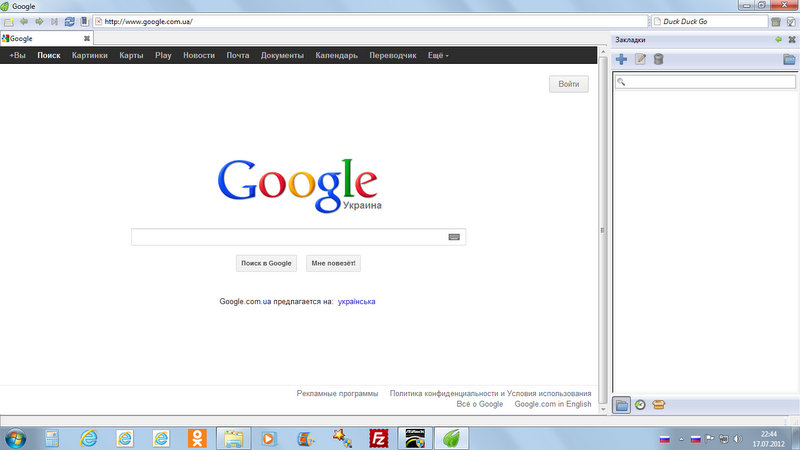Click the grayed skip-to-next-page toolbar arrow
800x450 pixels.
pos(54,21)
